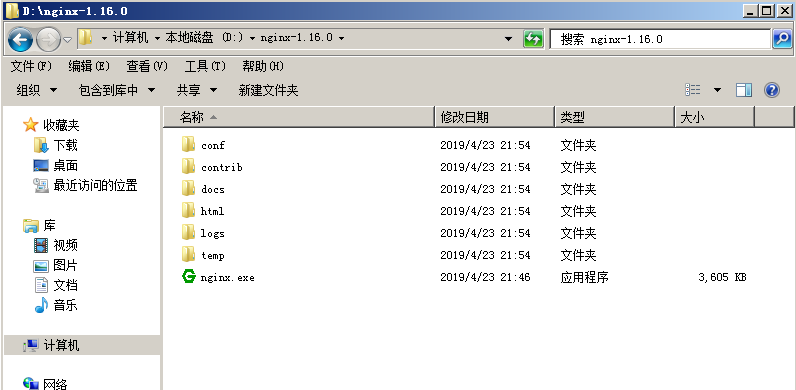Screen dimensions: 796x390
Task: Open the 编辑(E) menu
Action: point(89,66)
